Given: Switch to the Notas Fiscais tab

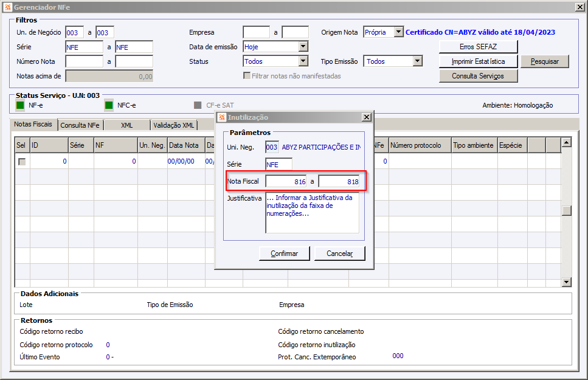Looking at the screenshot, I should point(33,124).
